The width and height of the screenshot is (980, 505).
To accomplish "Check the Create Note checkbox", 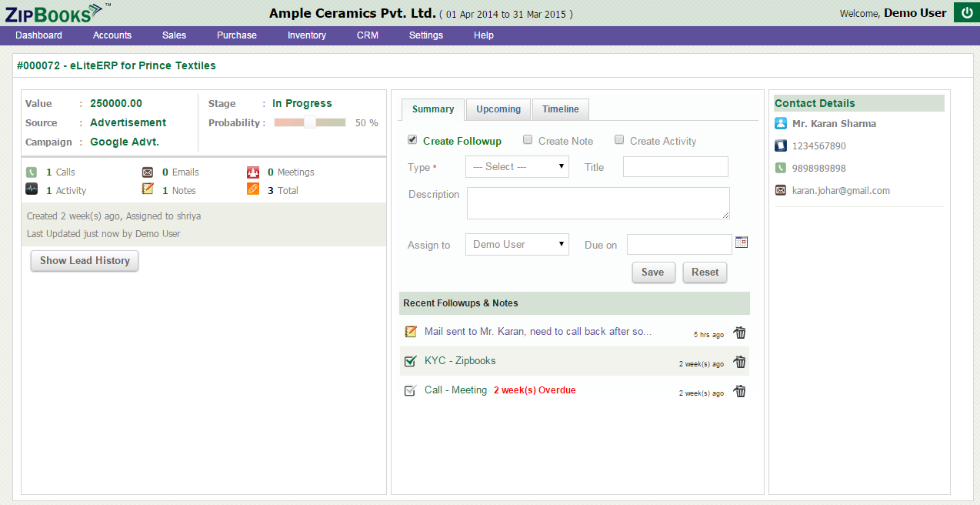I will [x=528, y=140].
